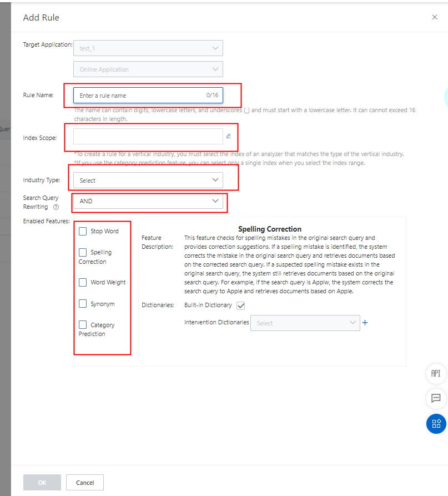Click the Spelling Correction heading text
The height and width of the screenshot is (496, 448).
pos(270,229)
